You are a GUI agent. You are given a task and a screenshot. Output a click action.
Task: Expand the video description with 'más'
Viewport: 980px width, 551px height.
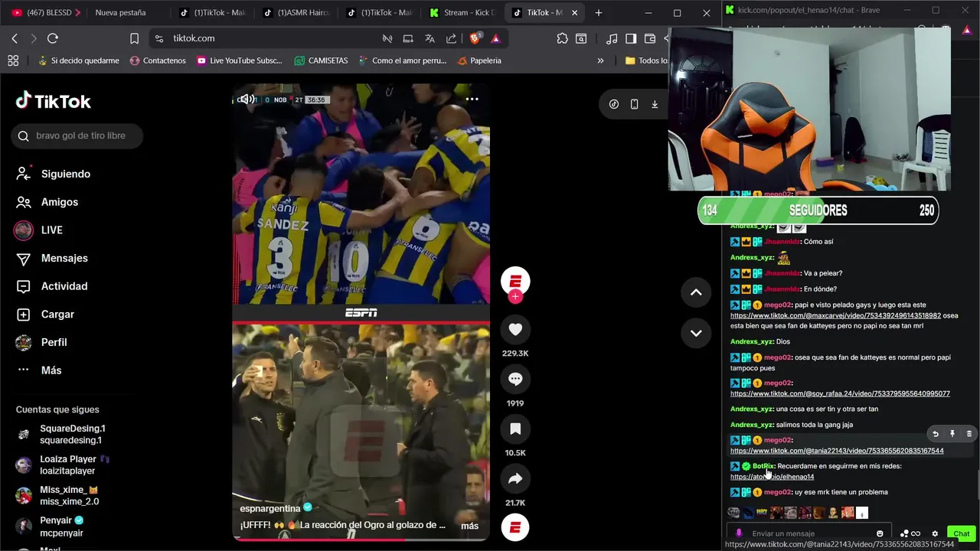pos(469,526)
